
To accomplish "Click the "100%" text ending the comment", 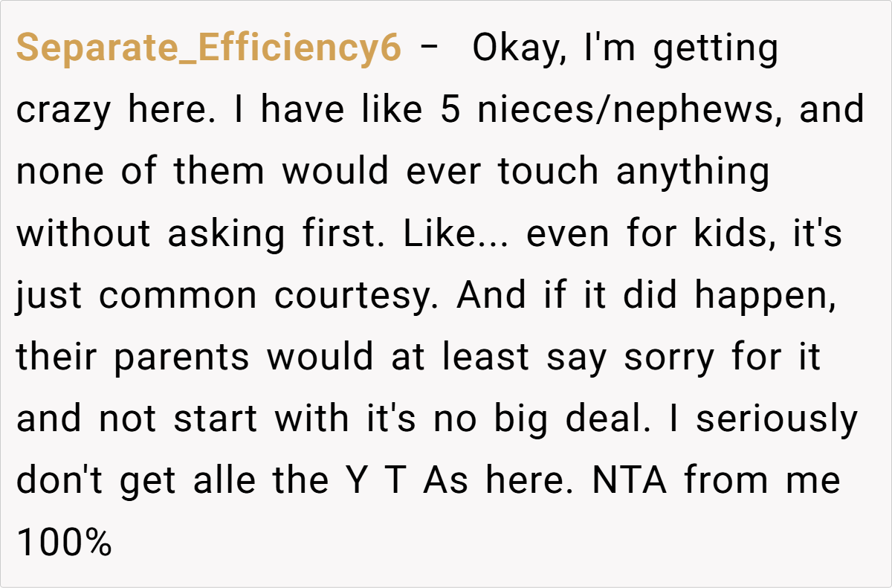I will point(64,543).
